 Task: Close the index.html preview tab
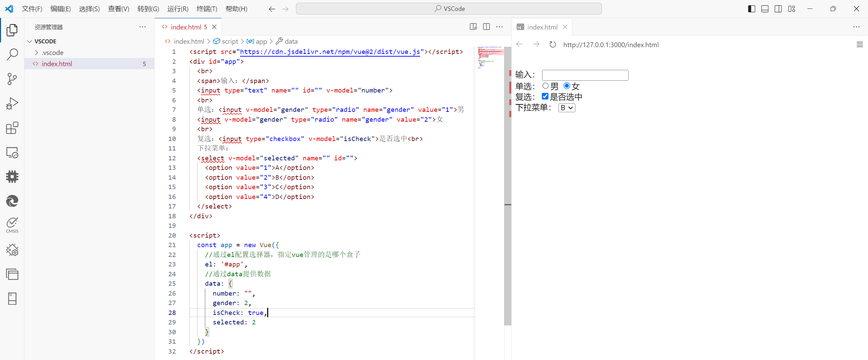pos(565,27)
